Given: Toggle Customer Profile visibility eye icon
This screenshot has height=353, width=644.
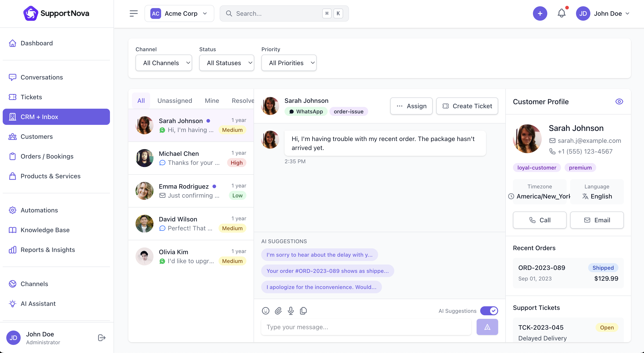Looking at the screenshot, I should click(619, 101).
